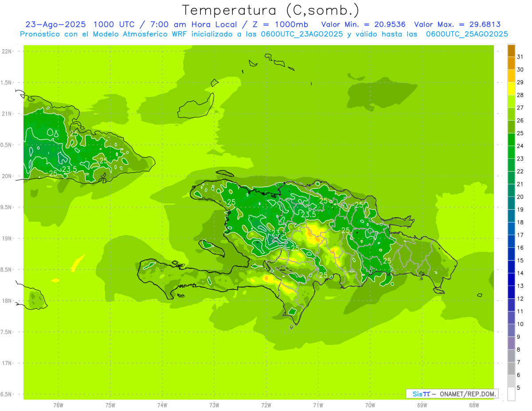Click the '23.5' contour label over Cuba

pos(70,169)
